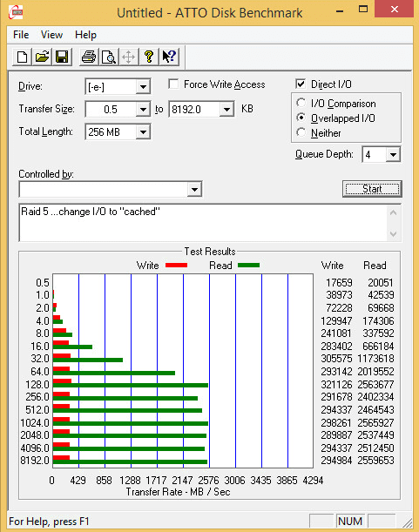Enable the Force Write Access checkbox
The image size is (419, 532).
click(x=173, y=84)
